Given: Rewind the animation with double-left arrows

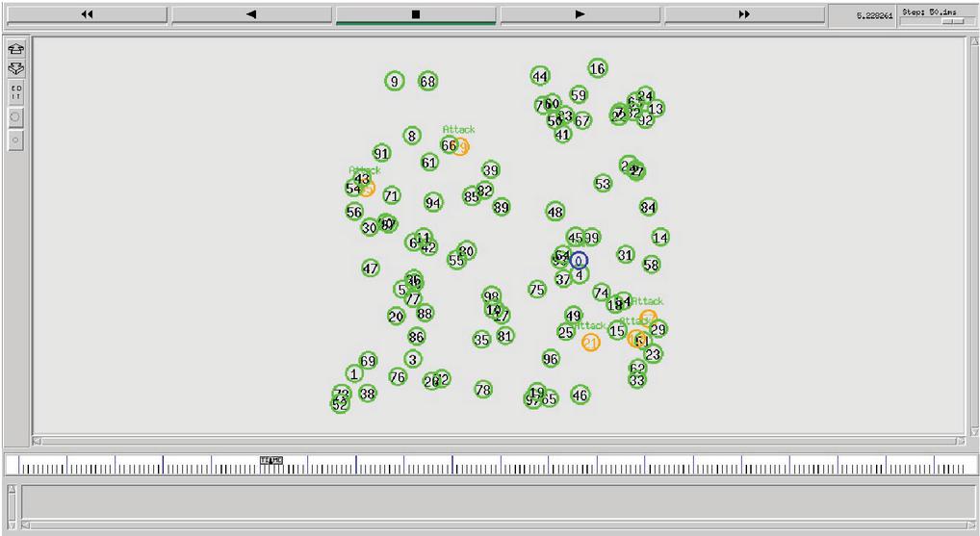Looking at the screenshot, I should [x=87, y=14].
